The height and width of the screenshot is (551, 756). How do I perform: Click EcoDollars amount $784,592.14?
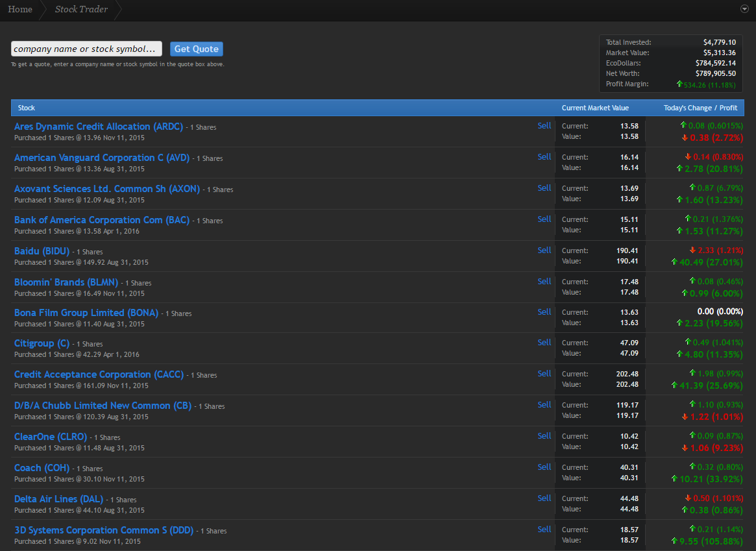coord(716,63)
